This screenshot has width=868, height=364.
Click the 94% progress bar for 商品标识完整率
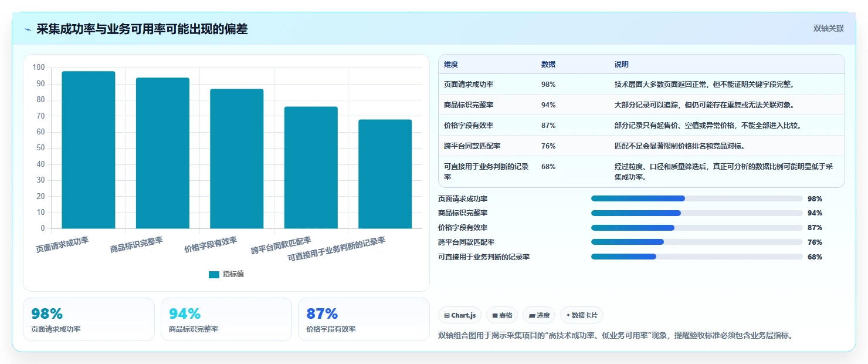[x=697, y=213]
